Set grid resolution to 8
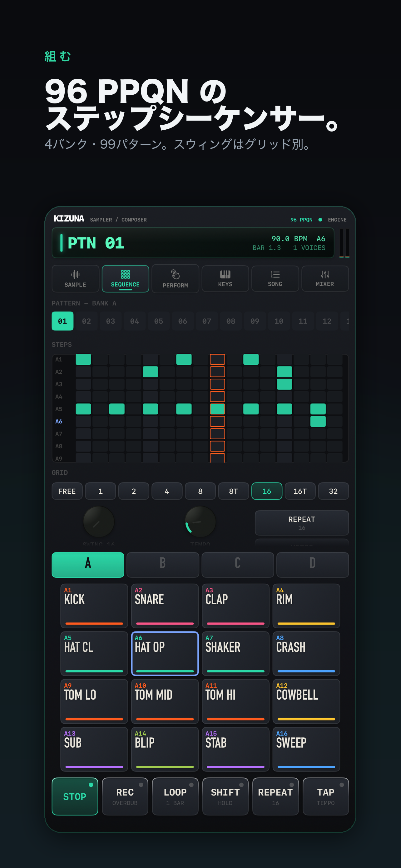401x868 pixels. [200, 491]
